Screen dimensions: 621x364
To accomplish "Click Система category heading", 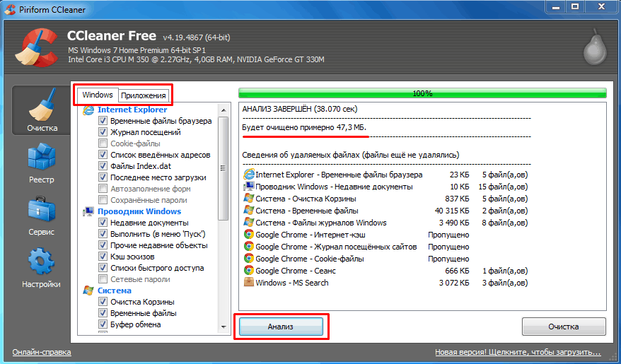I will pos(115,290).
